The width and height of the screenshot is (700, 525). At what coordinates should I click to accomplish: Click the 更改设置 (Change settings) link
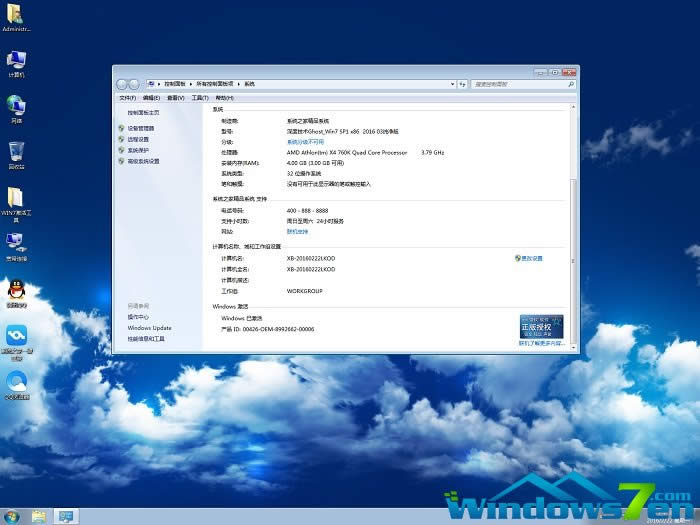click(530, 258)
